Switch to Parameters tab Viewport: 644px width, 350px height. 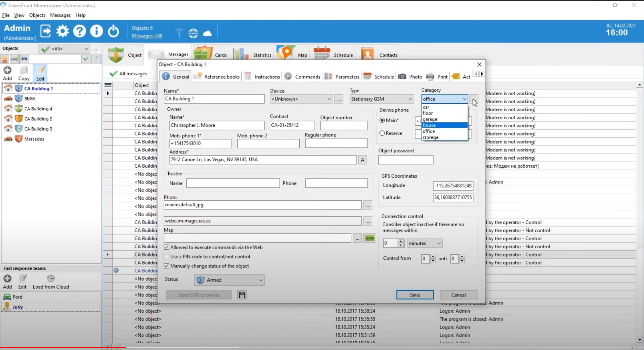coord(342,77)
